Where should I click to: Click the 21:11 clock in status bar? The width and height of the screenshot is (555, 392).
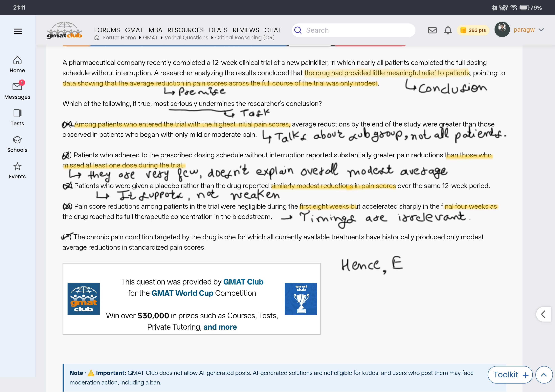19,8
